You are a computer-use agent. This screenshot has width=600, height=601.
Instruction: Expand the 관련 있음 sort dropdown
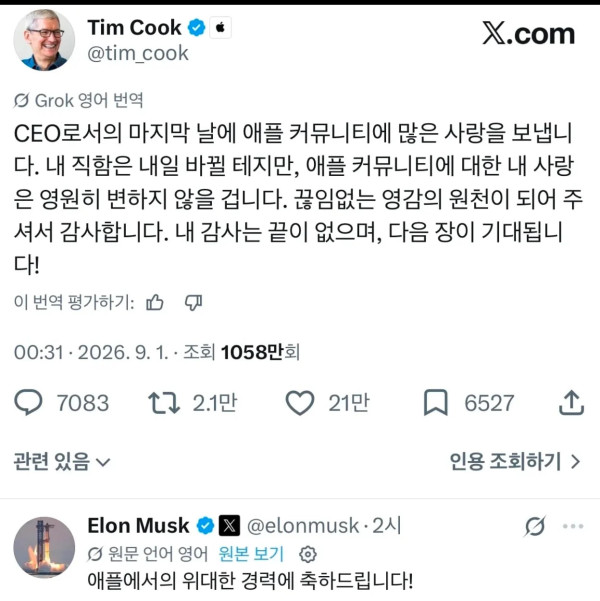pyautogui.click(x=62, y=461)
